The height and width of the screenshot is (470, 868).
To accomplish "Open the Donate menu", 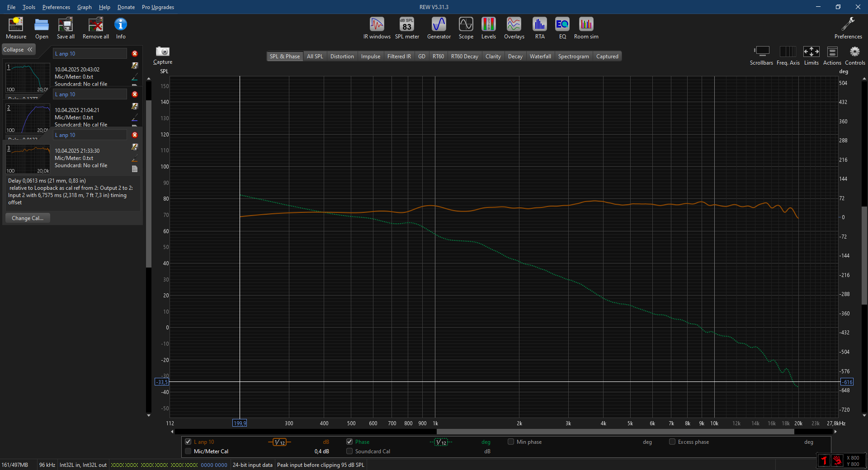I will (126, 7).
